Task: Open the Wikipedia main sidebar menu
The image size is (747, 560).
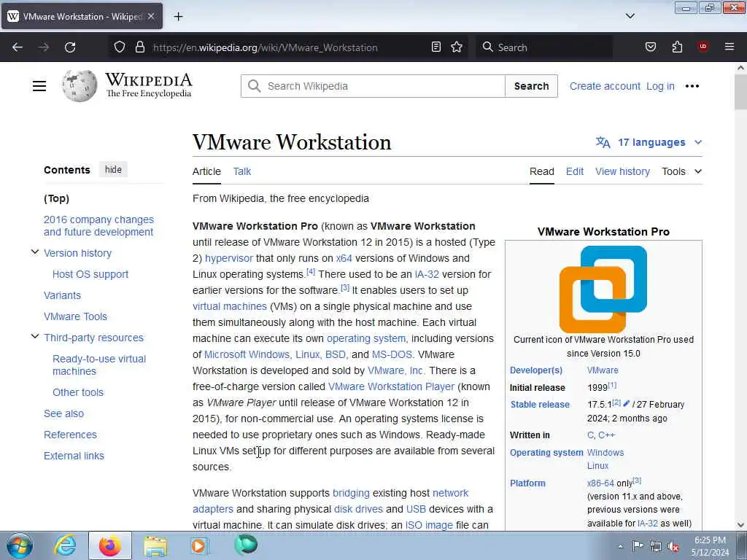Action: tap(39, 86)
